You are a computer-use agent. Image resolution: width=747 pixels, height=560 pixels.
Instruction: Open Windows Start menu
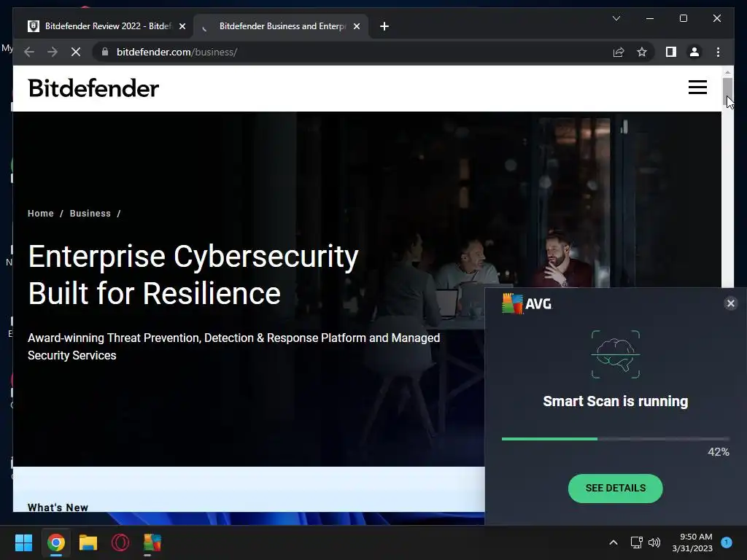tap(23, 542)
